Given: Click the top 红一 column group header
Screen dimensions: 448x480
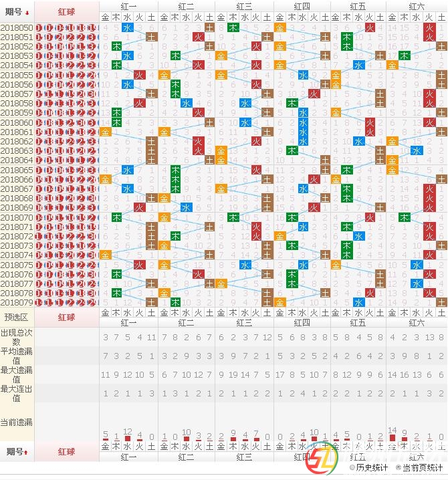Looking at the screenshot, I should (x=128, y=6).
